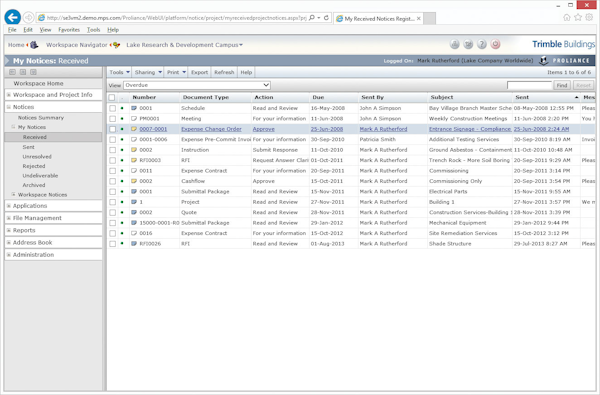Image resolution: width=600 pixels, height=395 pixels.
Task: Click the red power logout icon
Action: [x=496, y=44]
